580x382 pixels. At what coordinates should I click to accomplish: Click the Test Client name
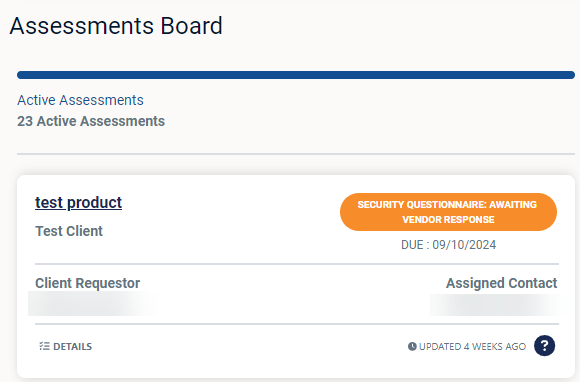tap(69, 231)
